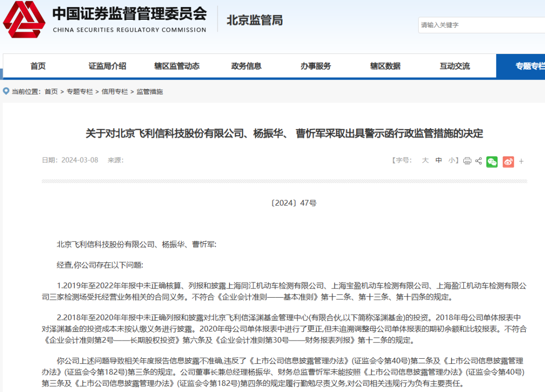Viewport: 545px width, 392px height.
Task: Click 信用专栏 in the breadcrumb
Action: pos(115,91)
